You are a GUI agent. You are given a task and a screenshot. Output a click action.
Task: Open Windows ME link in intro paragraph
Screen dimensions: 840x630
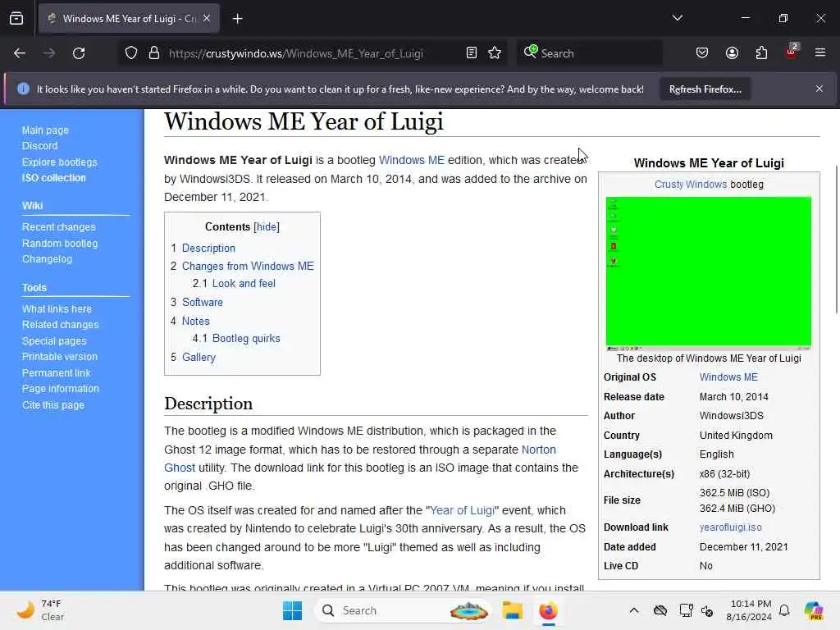pyautogui.click(x=412, y=160)
